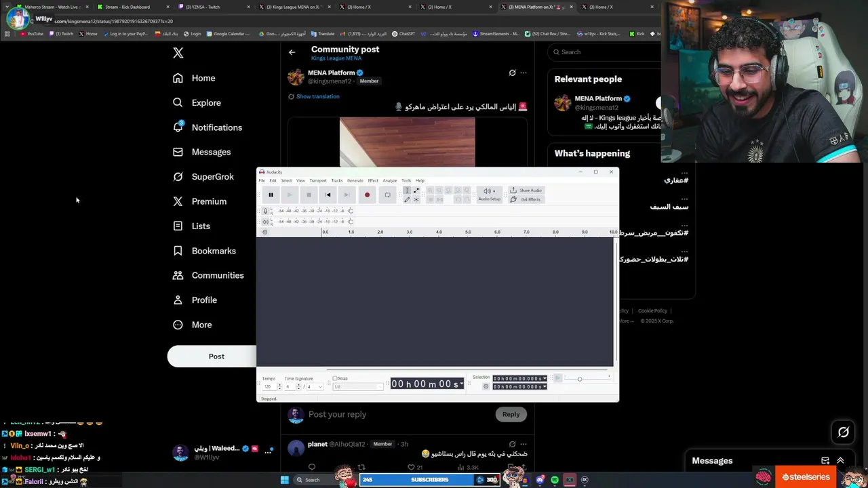The height and width of the screenshot is (488, 868).
Task: Click the Post button in X
Action: click(x=216, y=357)
